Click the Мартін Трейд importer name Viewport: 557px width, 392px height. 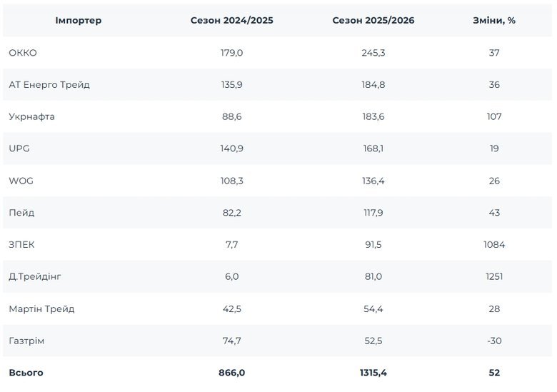(x=41, y=309)
